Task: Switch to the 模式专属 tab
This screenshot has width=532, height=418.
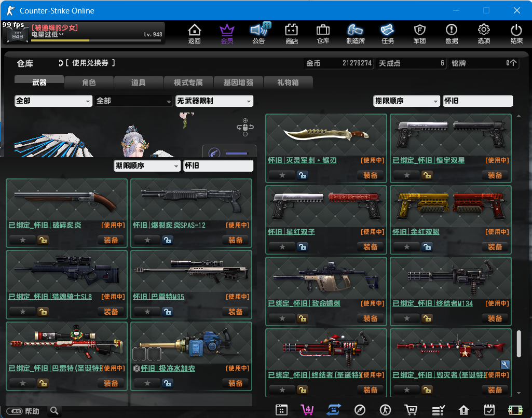Action: tap(188, 82)
